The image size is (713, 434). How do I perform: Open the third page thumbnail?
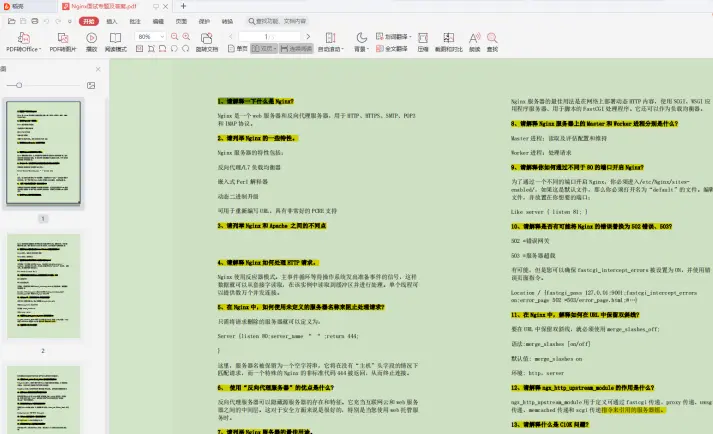coord(43,400)
